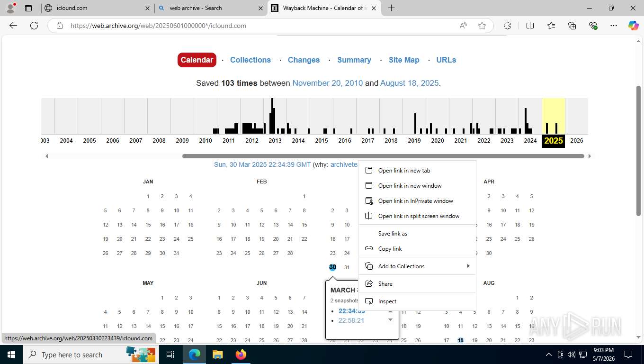Image resolution: width=644 pixels, height=364 pixels.
Task: View site information padlock icon
Action: tap(60, 26)
